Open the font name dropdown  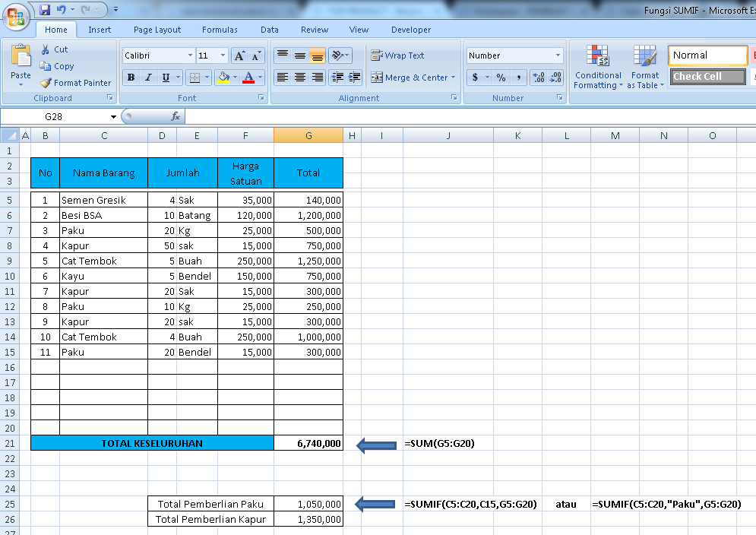click(190, 55)
